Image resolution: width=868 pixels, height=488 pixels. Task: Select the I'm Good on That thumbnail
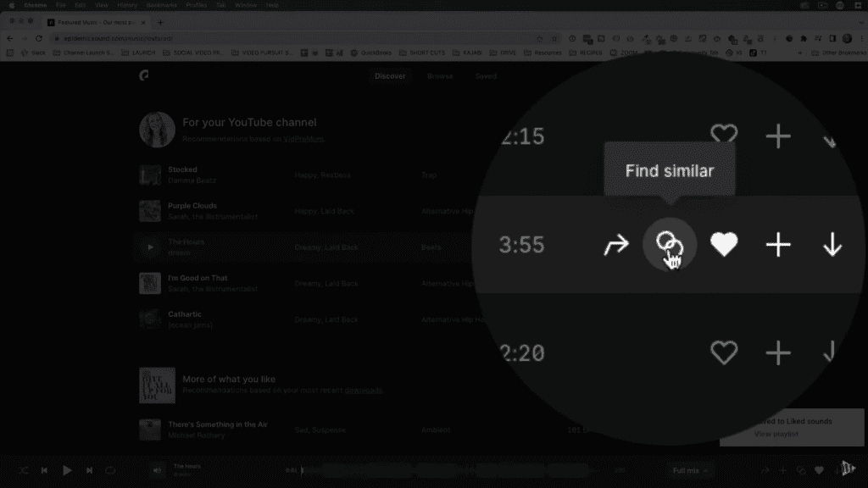(150, 283)
